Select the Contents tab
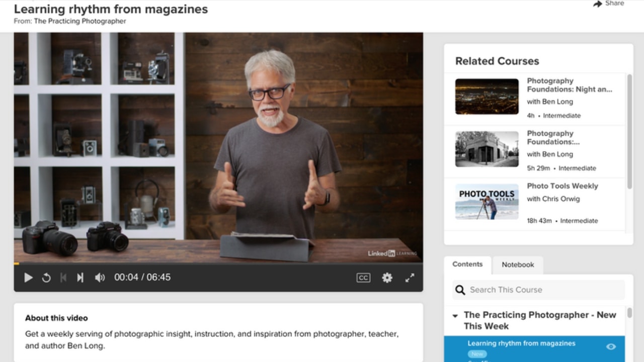The image size is (644, 362). coord(467,264)
